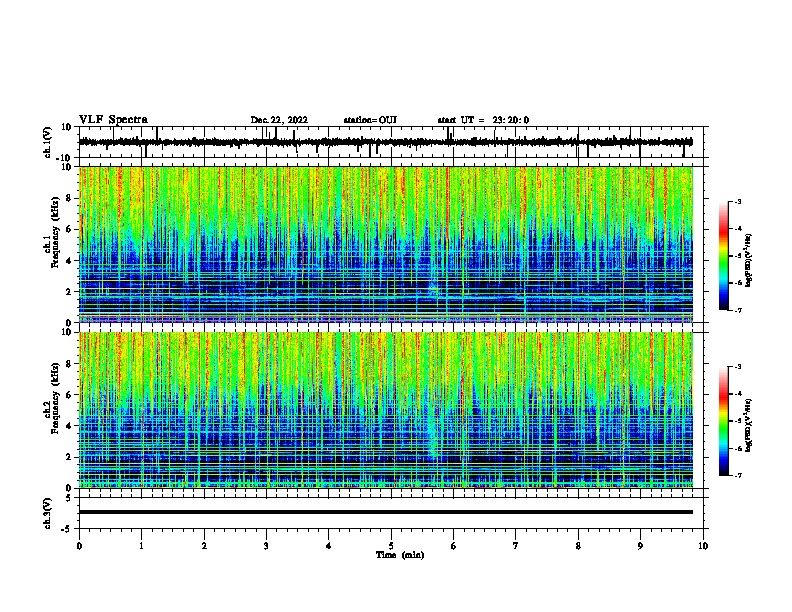
Task: Select the "start UT = 23:20:0" header text
Action: 483,120
